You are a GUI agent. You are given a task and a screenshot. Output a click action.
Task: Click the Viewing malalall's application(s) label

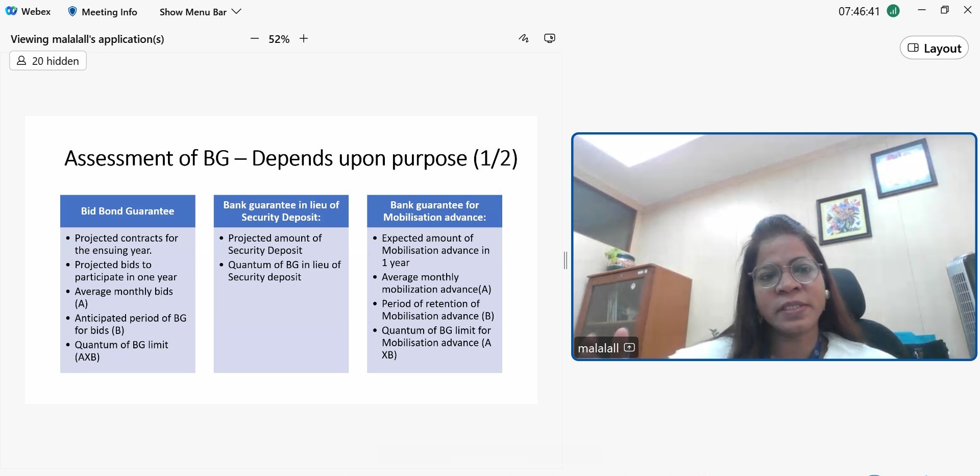click(87, 39)
